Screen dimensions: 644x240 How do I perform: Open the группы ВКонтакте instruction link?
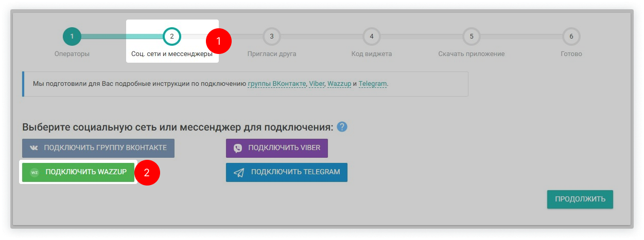[277, 84]
